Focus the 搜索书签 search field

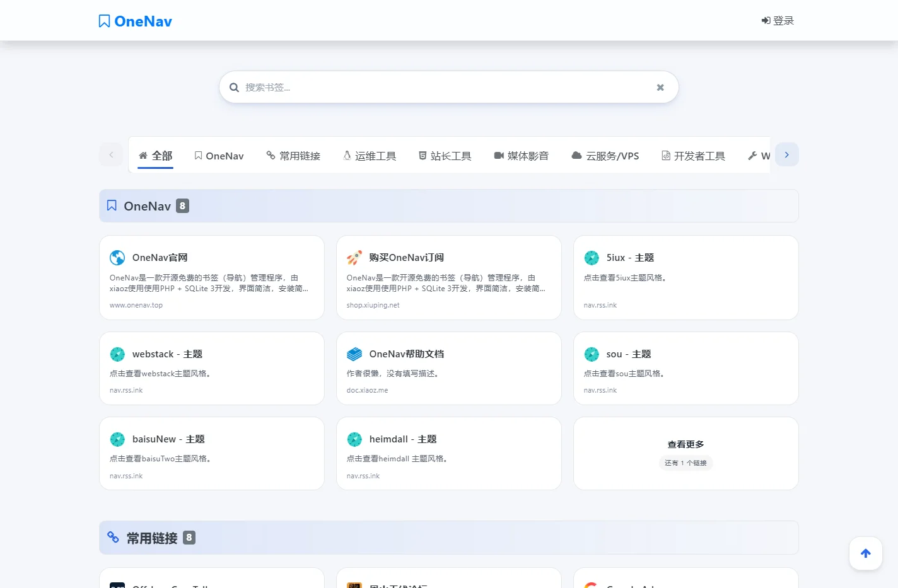449,87
